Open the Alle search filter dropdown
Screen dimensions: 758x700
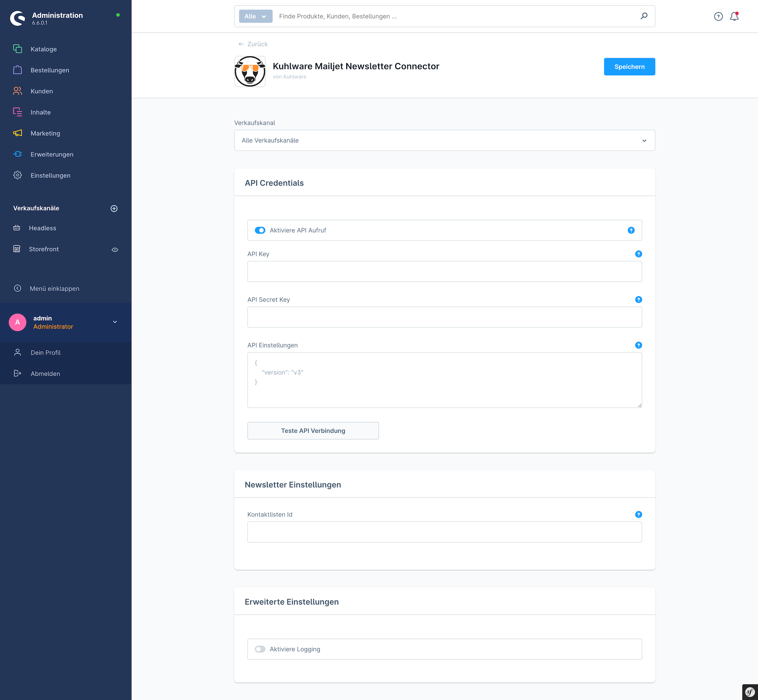tap(255, 16)
